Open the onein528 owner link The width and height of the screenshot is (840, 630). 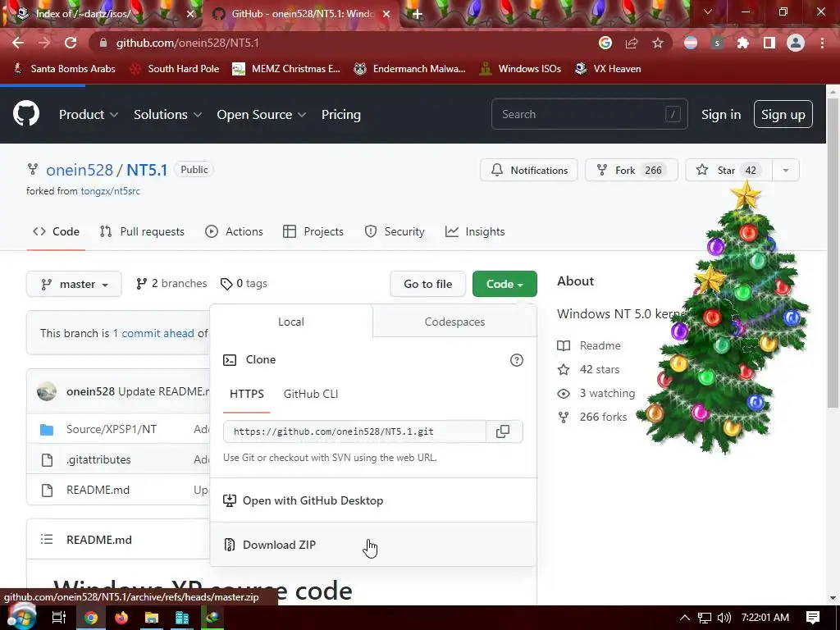click(80, 170)
